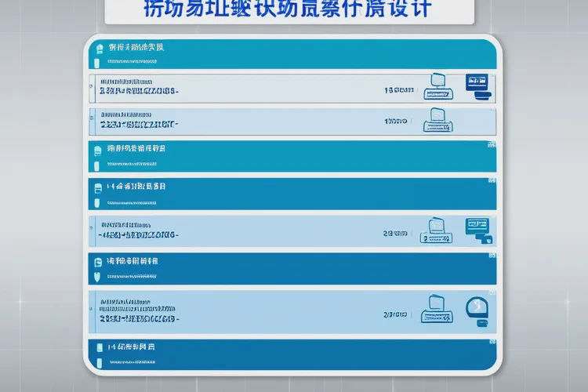The width and height of the screenshot is (588, 392).
Task: Toggle the corner badge on the second teal header
Action: (x=492, y=145)
